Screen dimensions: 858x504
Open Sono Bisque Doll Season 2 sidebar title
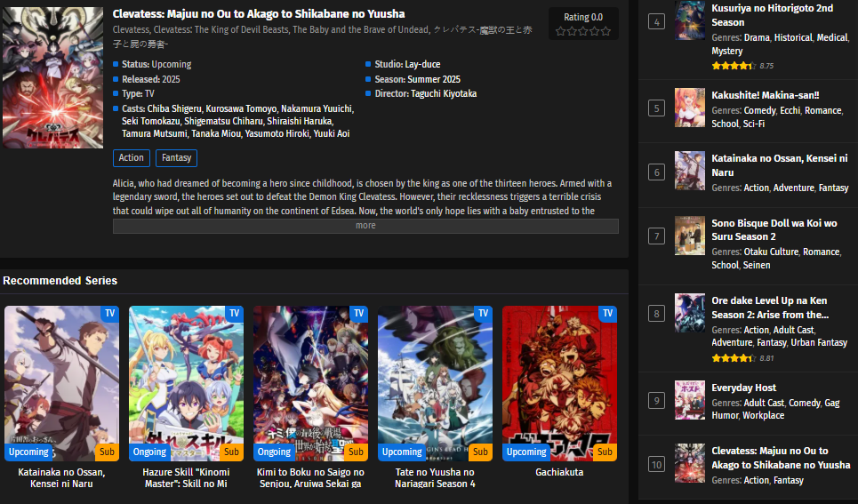[774, 230]
